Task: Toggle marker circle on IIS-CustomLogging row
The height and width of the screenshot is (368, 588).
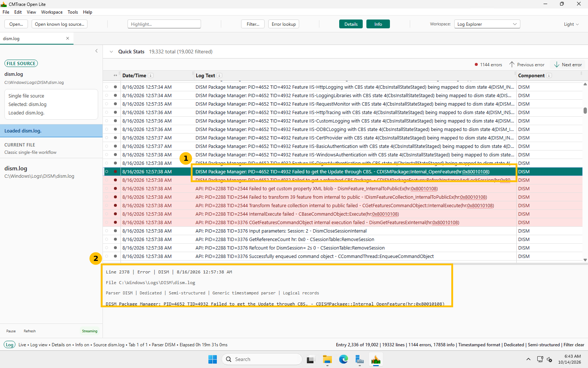Action: pos(107,121)
